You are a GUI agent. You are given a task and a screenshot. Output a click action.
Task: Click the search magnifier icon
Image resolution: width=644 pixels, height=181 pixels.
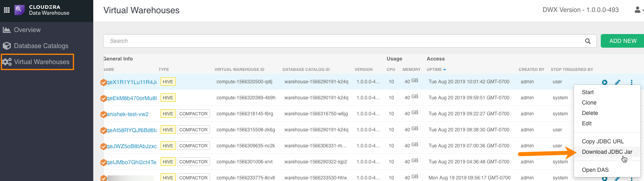588,41
